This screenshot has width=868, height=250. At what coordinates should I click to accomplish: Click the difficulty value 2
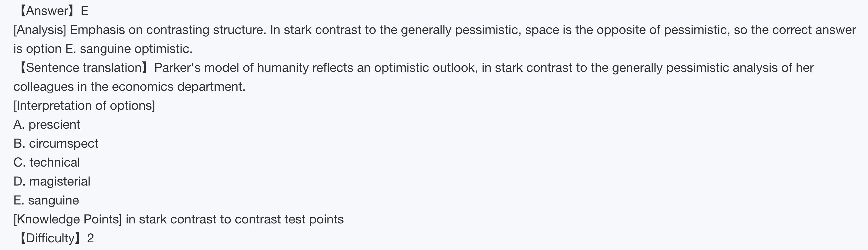[x=90, y=238]
